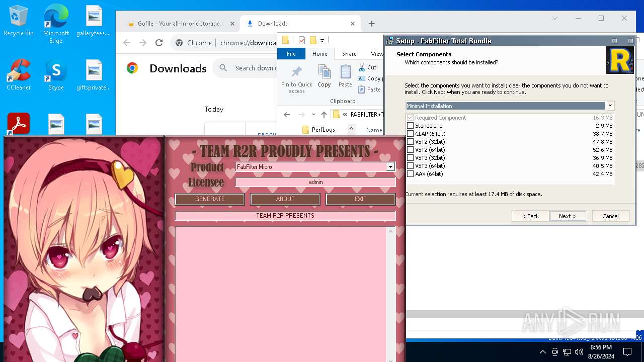The height and width of the screenshot is (362, 644).
Task: Open the File tab in Explorer
Action: coord(291,54)
